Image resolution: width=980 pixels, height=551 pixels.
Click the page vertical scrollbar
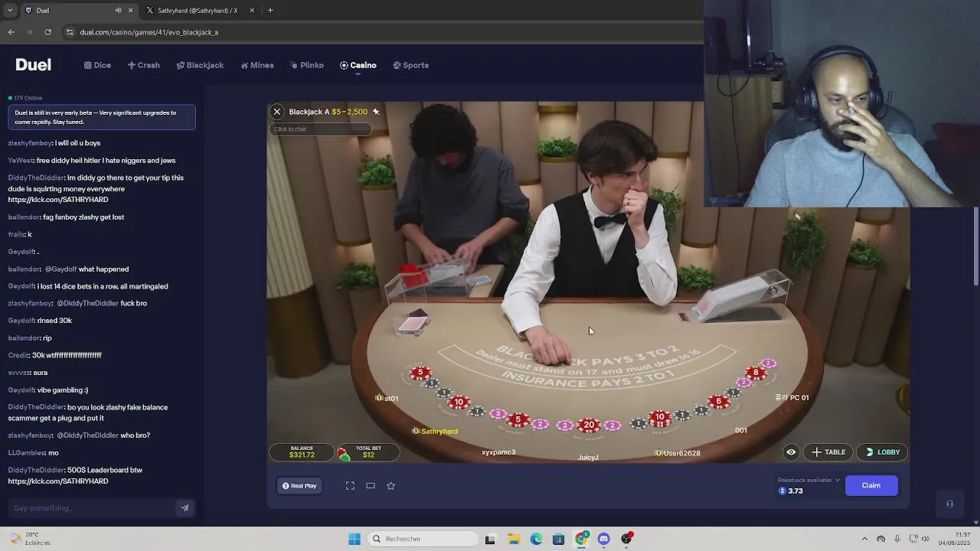[975, 246]
